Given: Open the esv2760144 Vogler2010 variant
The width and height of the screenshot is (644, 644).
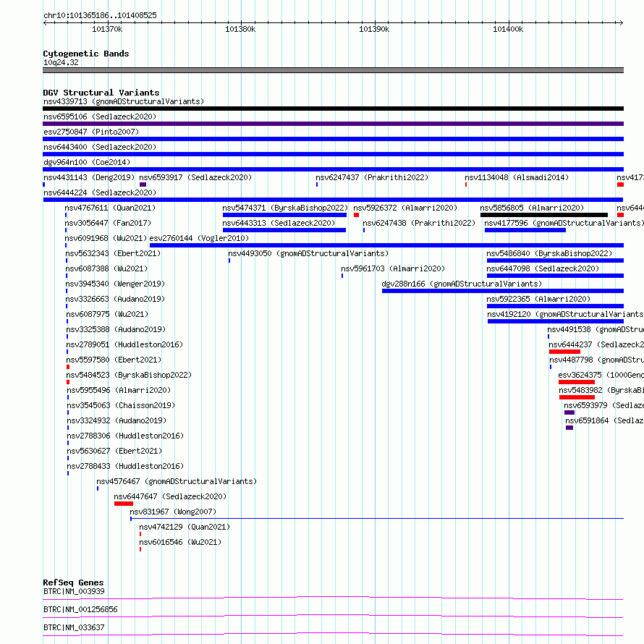Looking at the screenshot, I should tap(199, 238).
